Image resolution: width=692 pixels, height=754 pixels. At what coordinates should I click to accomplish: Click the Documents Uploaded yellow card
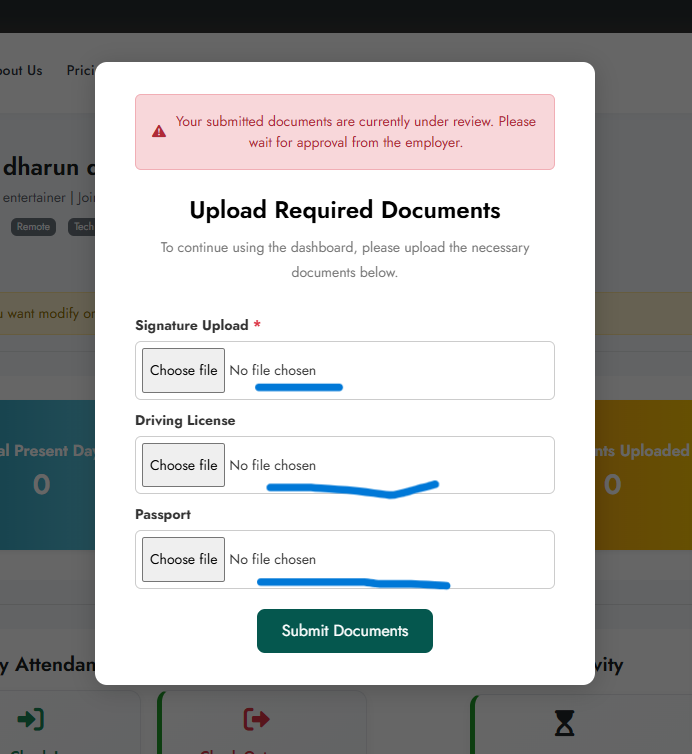[642, 473]
